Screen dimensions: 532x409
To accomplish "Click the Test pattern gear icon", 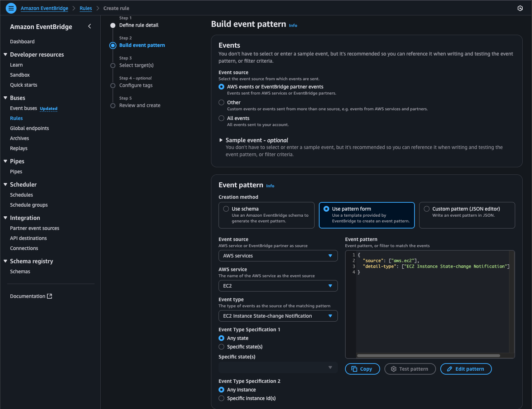I will (394, 369).
